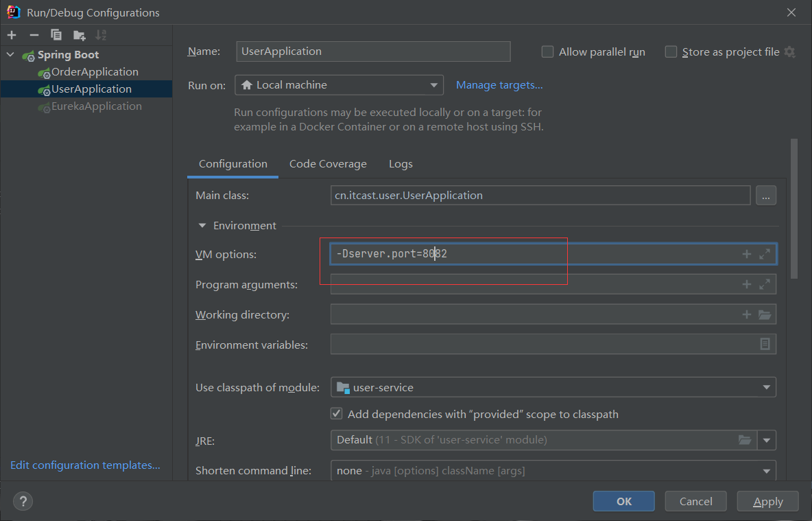Open Use classpath of module dropdown
The width and height of the screenshot is (812, 521).
[x=553, y=387]
